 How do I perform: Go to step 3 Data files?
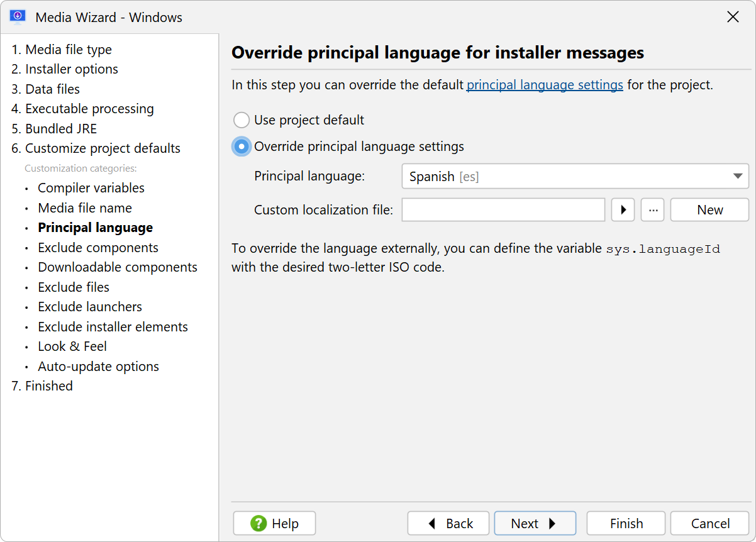(45, 89)
